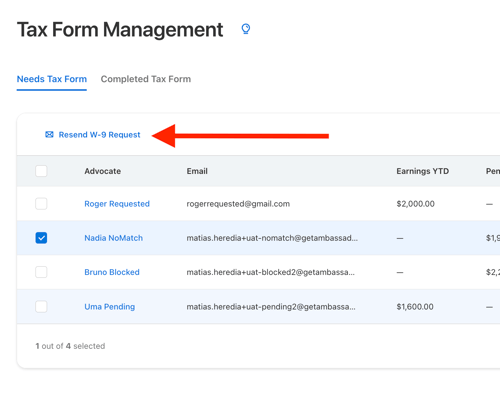
Task: Open Uma Pending advocate profile
Action: coord(109,306)
